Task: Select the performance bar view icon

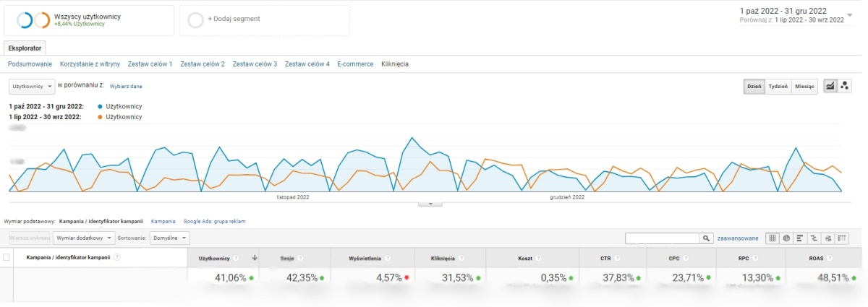Action: [799, 238]
